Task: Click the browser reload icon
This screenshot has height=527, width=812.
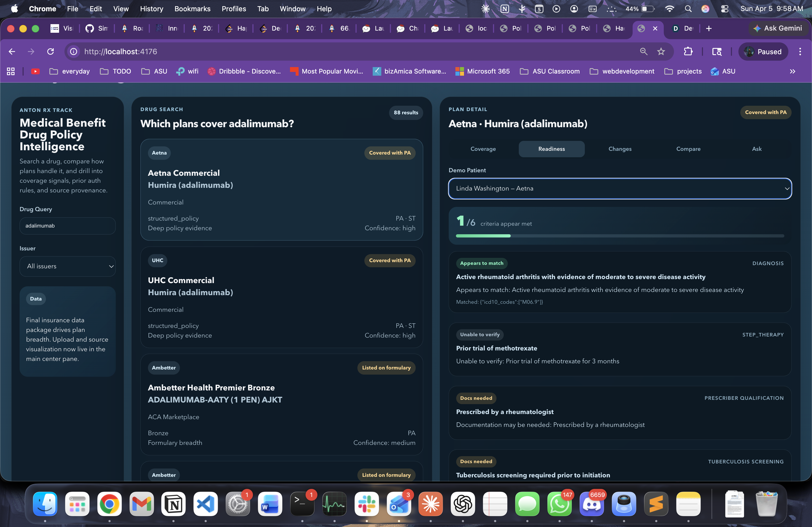Action: click(50, 52)
